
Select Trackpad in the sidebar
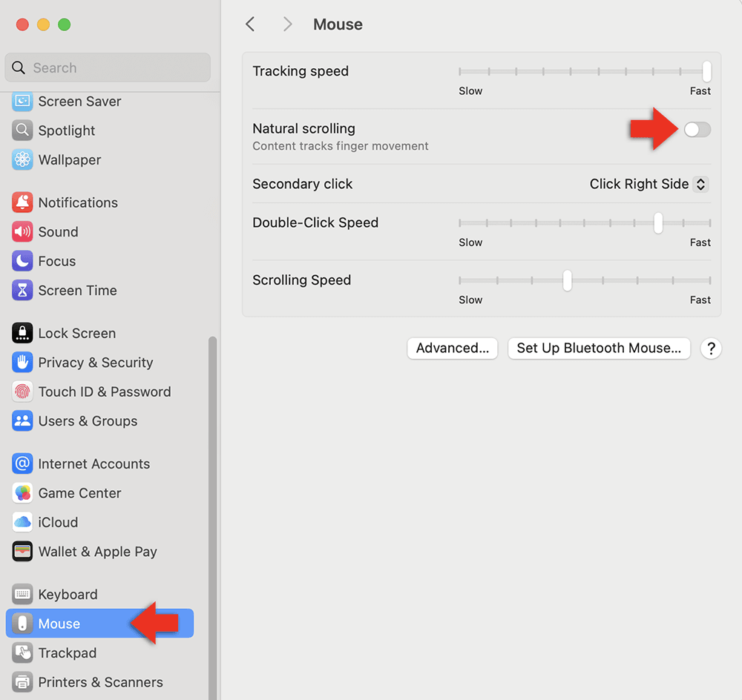point(100,653)
